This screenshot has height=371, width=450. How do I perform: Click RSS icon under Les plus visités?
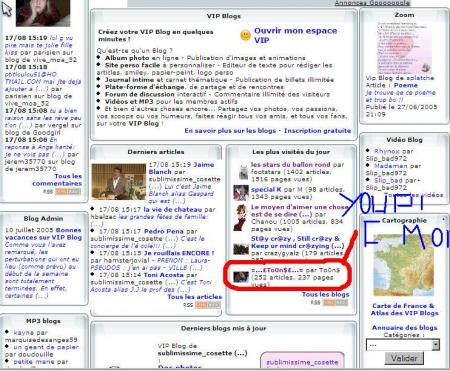tap(336, 302)
